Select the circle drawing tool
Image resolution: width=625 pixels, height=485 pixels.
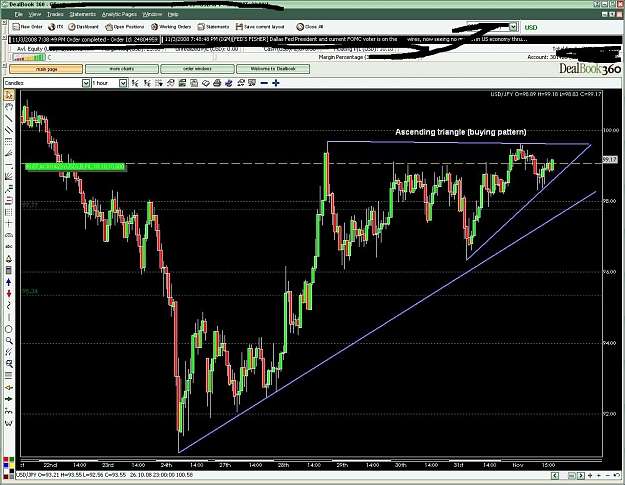[x=9, y=329]
